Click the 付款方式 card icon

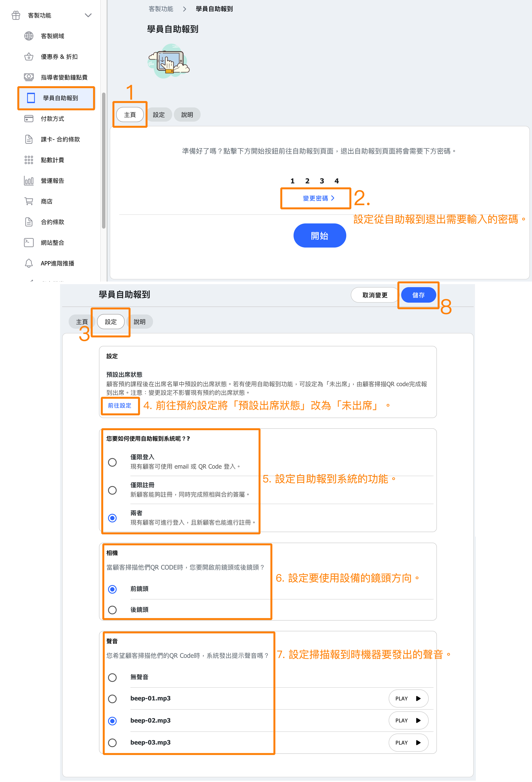(x=29, y=118)
